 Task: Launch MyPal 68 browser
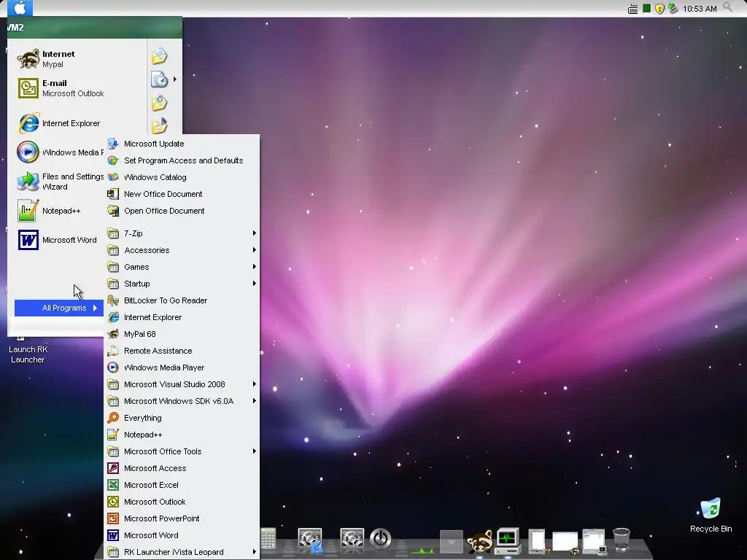coord(182,334)
